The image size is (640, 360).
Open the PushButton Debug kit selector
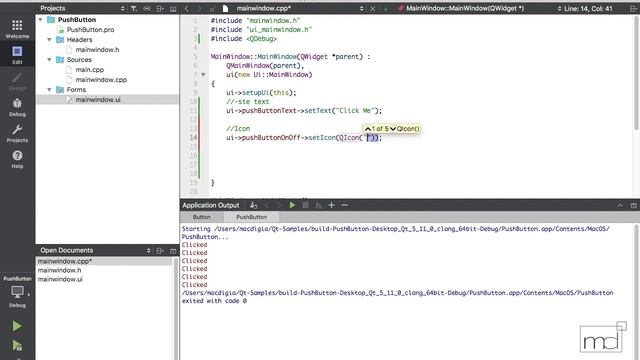point(17,292)
